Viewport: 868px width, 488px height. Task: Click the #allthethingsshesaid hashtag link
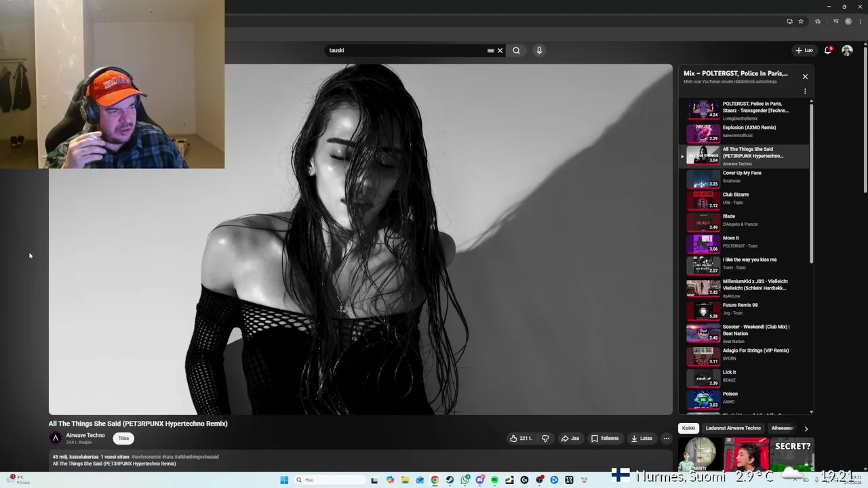pyautogui.click(x=197, y=457)
